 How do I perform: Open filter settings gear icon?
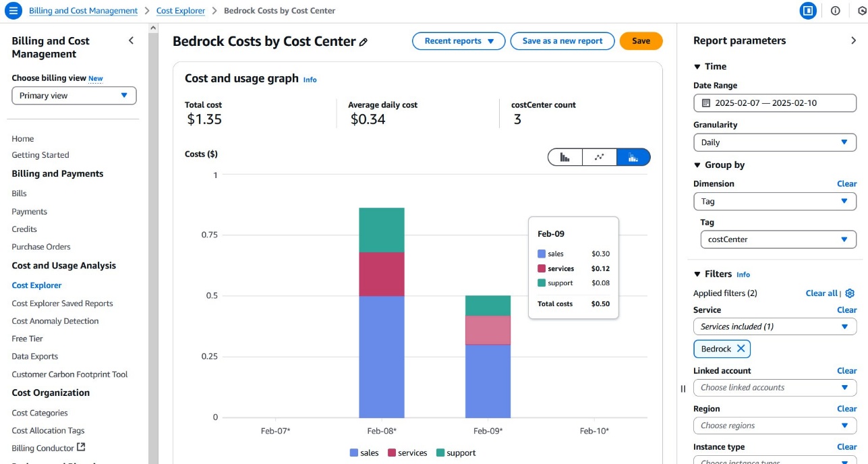pos(850,293)
